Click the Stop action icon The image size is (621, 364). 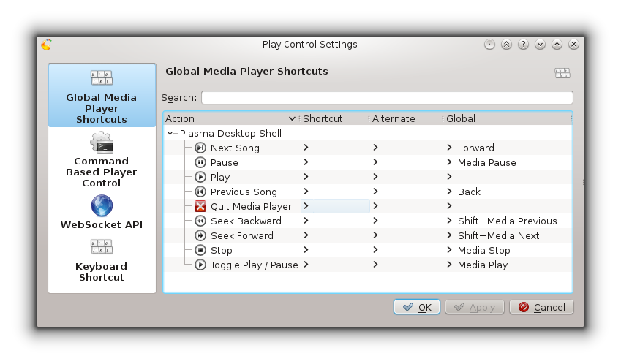[200, 250]
